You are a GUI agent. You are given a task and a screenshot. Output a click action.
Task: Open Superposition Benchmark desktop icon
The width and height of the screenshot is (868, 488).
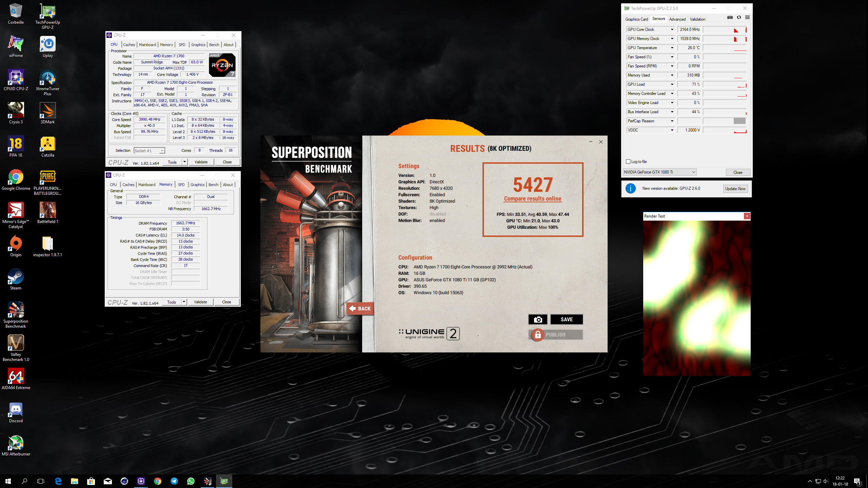click(x=16, y=315)
